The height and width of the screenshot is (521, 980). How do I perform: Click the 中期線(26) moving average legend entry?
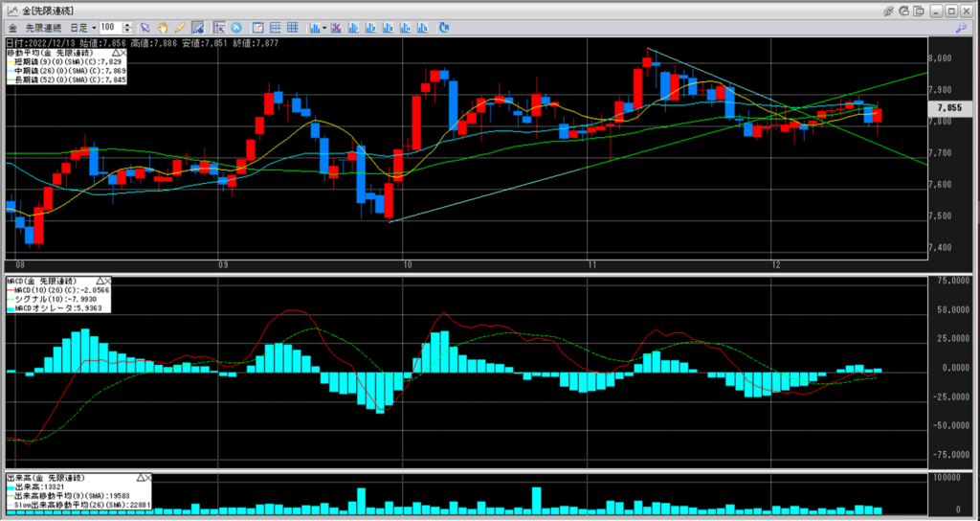click(66, 71)
